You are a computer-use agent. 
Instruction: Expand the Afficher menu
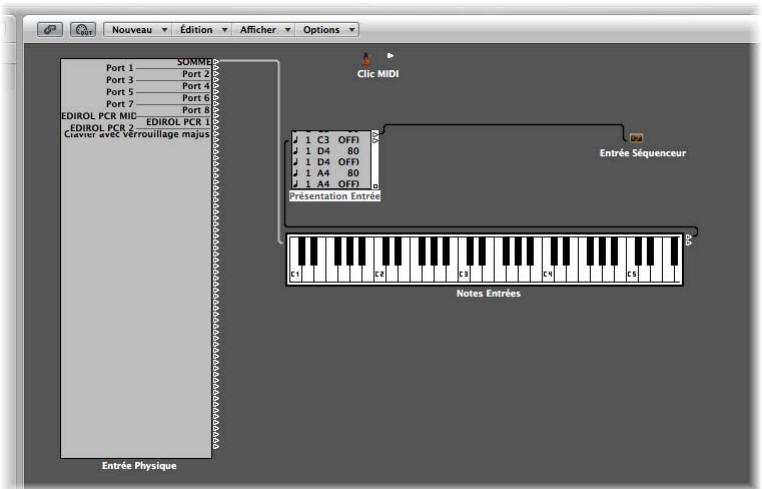264,30
